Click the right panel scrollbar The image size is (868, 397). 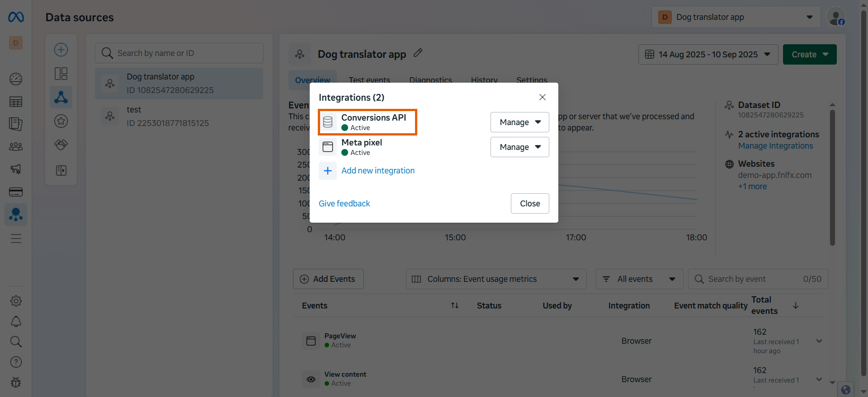pyautogui.click(x=832, y=177)
